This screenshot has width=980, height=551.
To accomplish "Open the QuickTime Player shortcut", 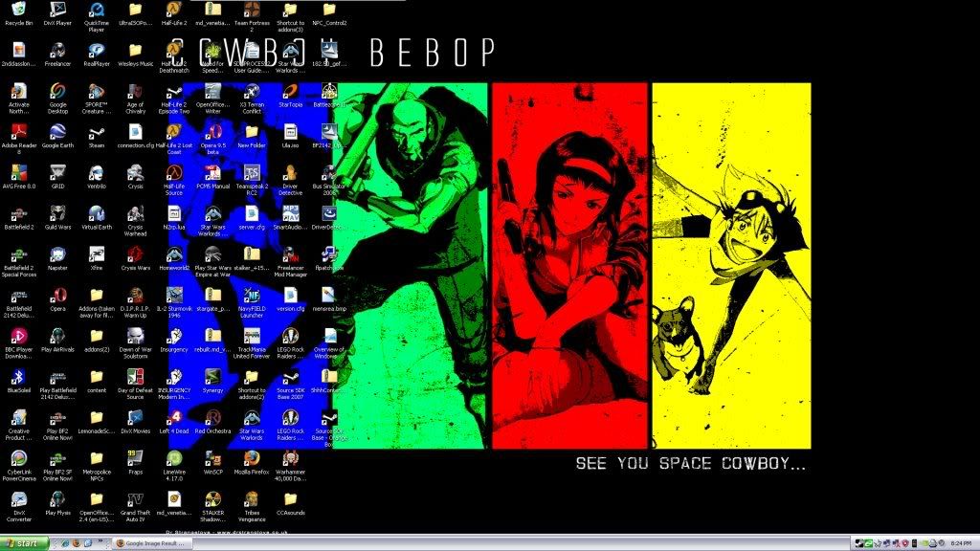I will (x=97, y=17).
